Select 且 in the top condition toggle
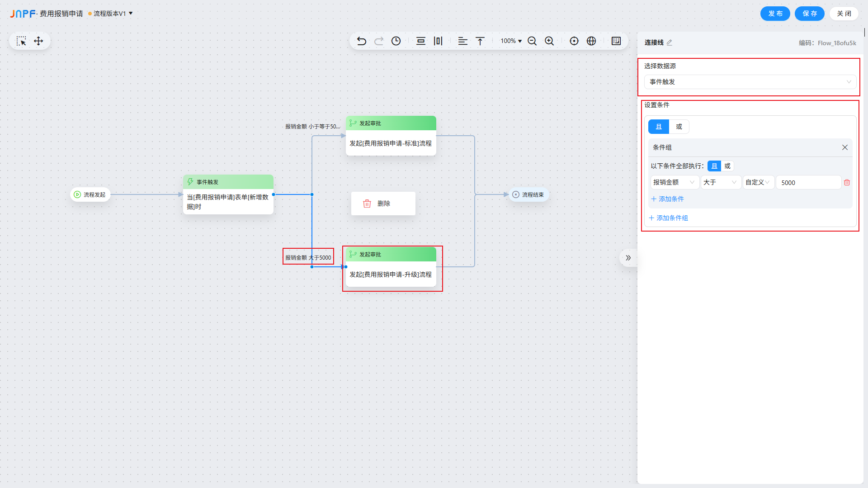Image resolution: width=868 pixels, height=488 pixels. click(x=659, y=127)
